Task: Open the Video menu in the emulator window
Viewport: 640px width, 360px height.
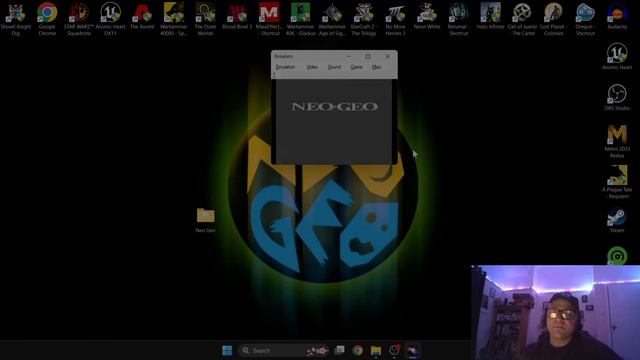Action: pos(312,67)
